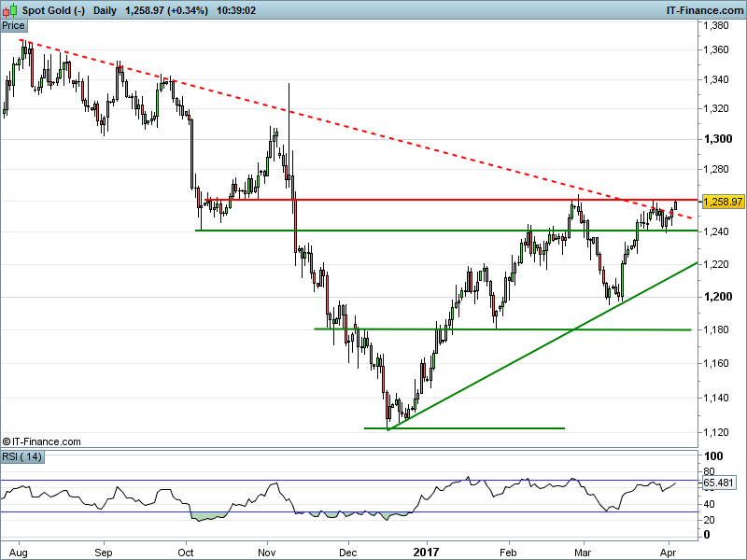Image resolution: width=747 pixels, height=560 pixels.
Task: Click the Aug date axis label
Action: tap(19, 553)
